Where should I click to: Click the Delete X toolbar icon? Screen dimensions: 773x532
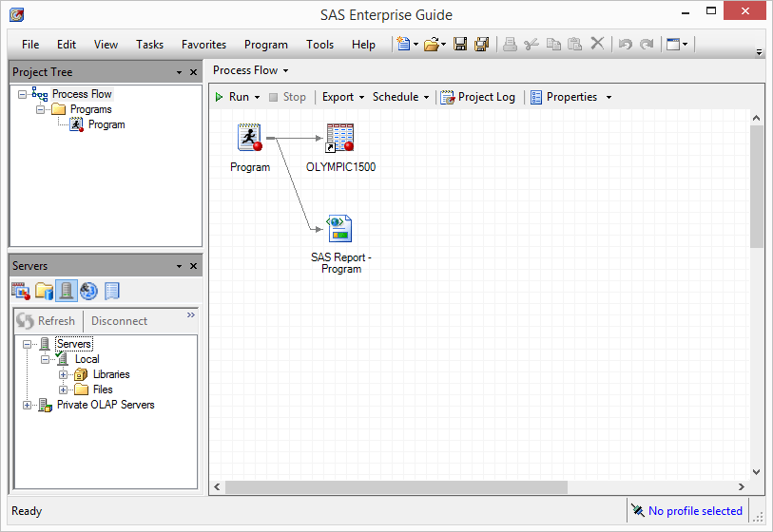(597, 44)
